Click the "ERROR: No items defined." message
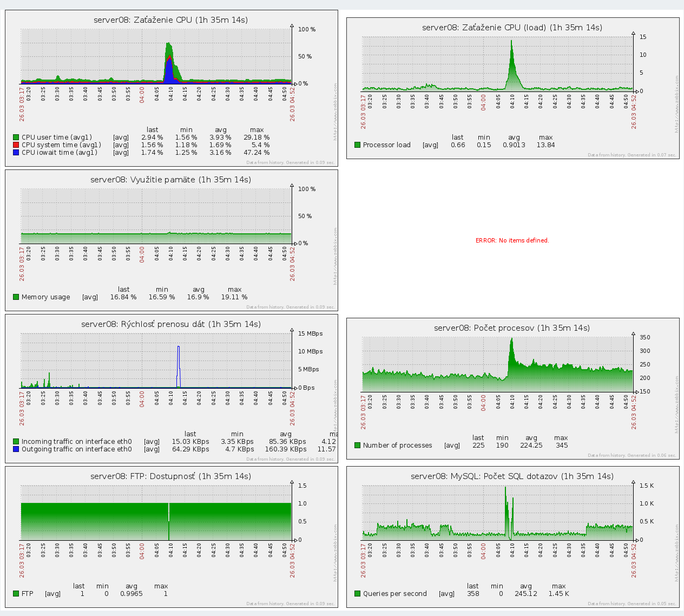This screenshot has height=616, width=684. (512, 240)
